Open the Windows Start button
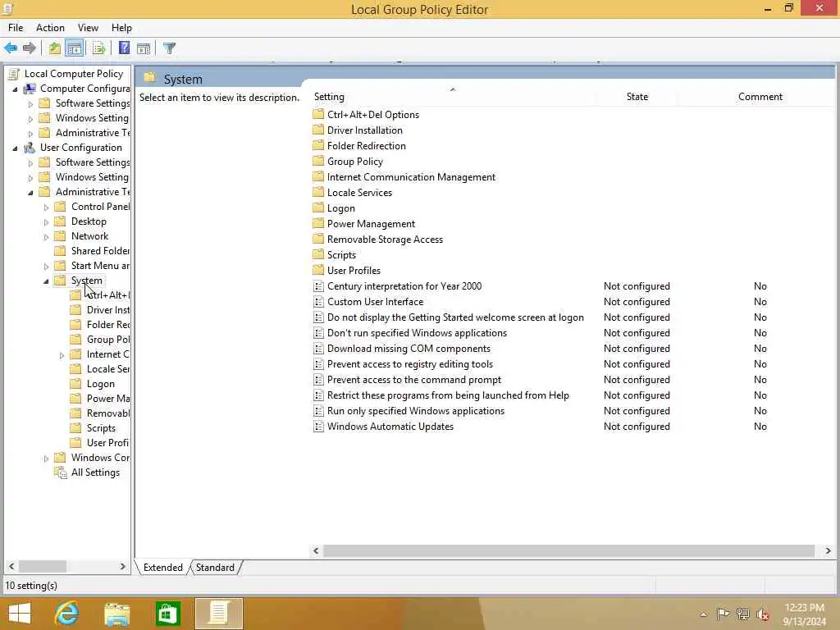 pyautogui.click(x=20, y=614)
